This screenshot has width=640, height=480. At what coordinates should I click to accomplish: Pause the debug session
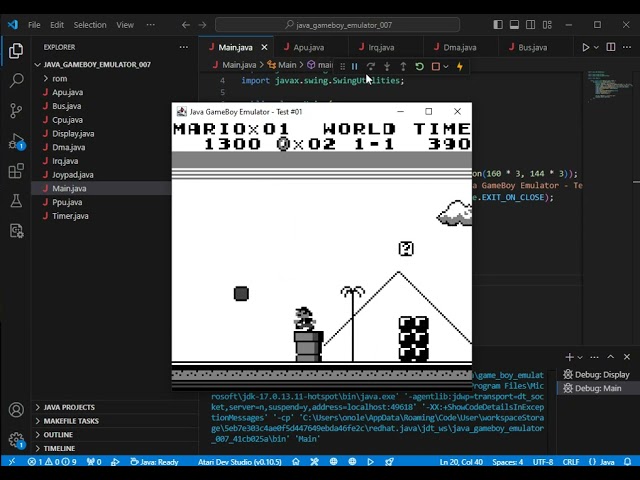click(x=354, y=66)
